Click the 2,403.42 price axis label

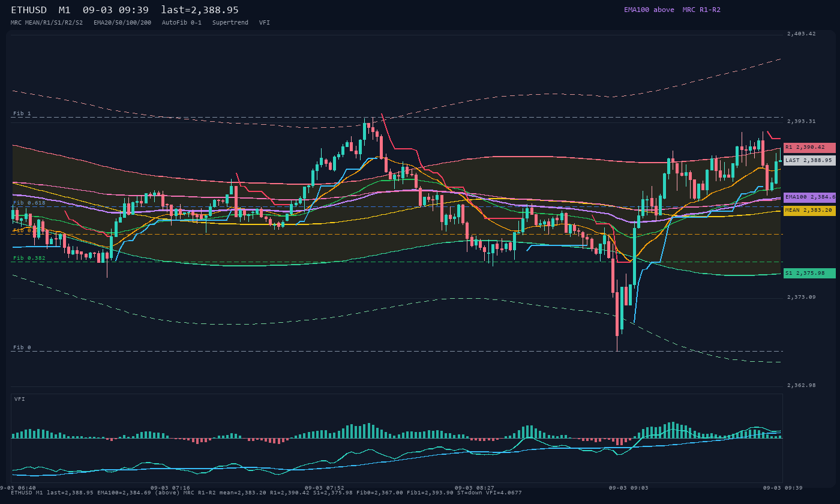[801, 34]
